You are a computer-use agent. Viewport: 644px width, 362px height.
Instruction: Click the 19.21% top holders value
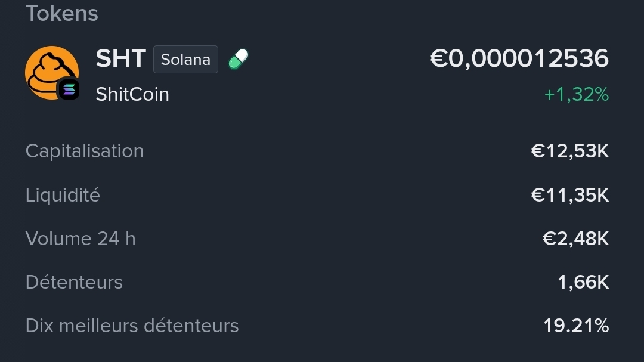[575, 326]
